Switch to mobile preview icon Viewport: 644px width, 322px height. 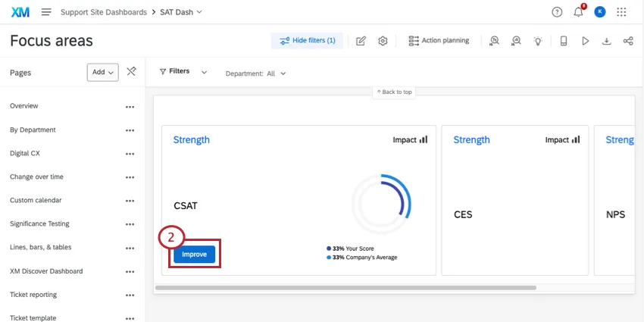[x=563, y=41]
